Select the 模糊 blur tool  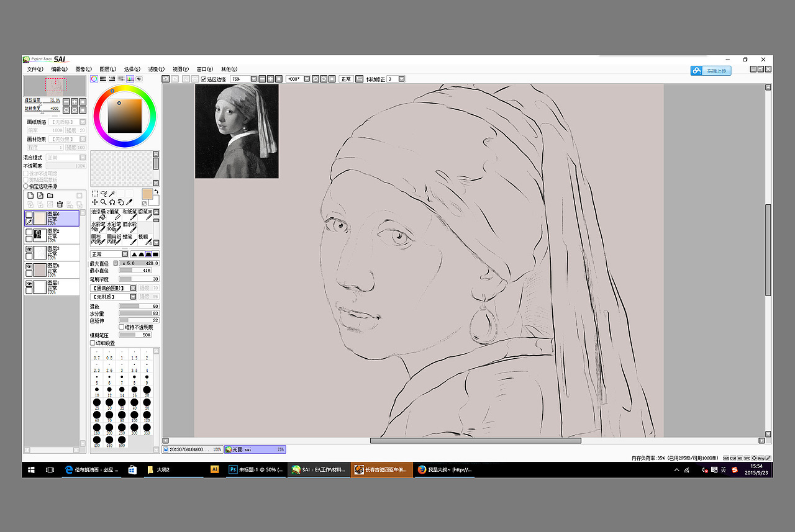click(145, 239)
